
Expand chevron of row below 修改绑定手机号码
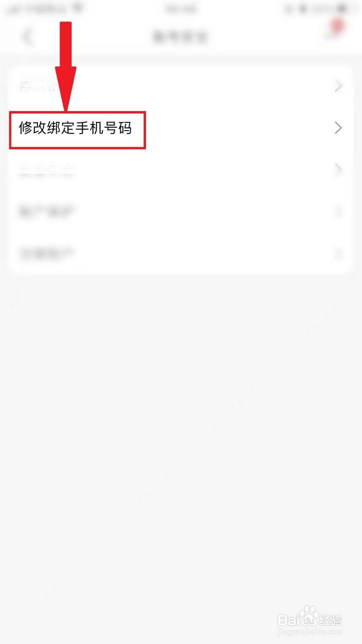click(338, 170)
